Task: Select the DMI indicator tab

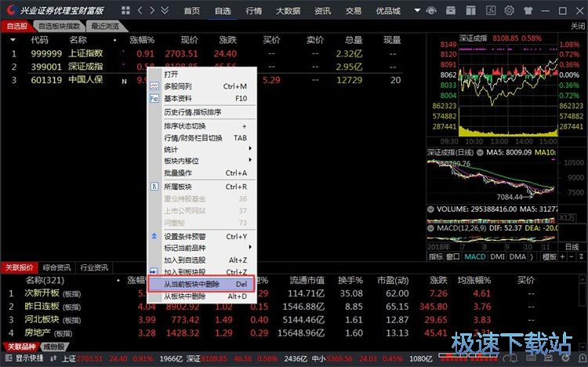Action: click(498, 256)
